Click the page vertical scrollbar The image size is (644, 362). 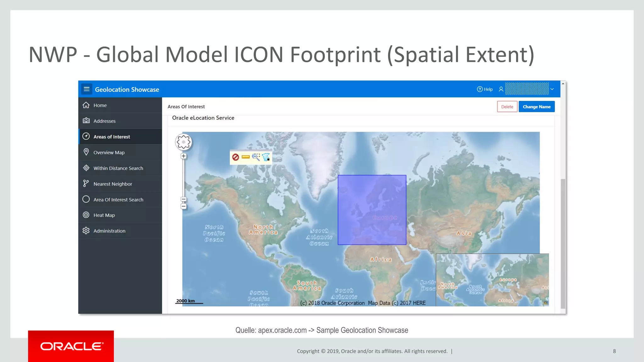click(563, 244)
